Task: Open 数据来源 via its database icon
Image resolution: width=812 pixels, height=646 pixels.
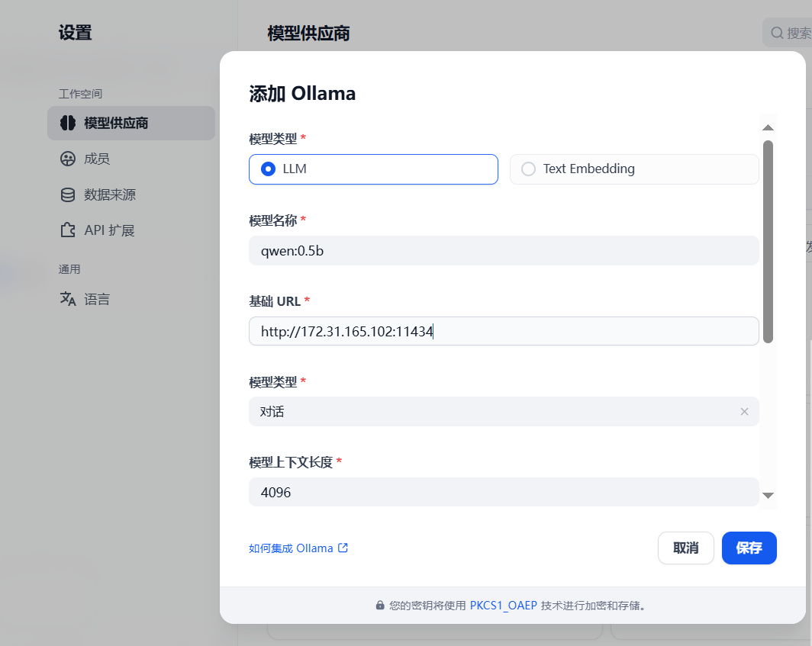Action: tap(68, 194)
